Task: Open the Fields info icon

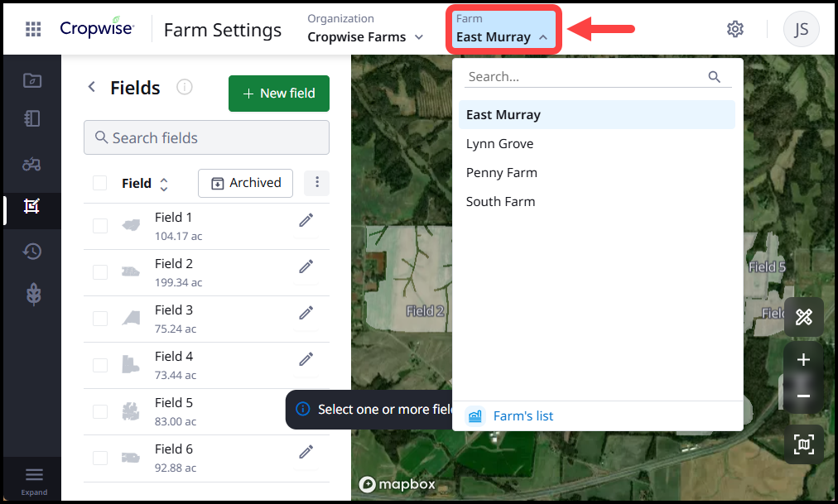Action: tap(185, 87)
